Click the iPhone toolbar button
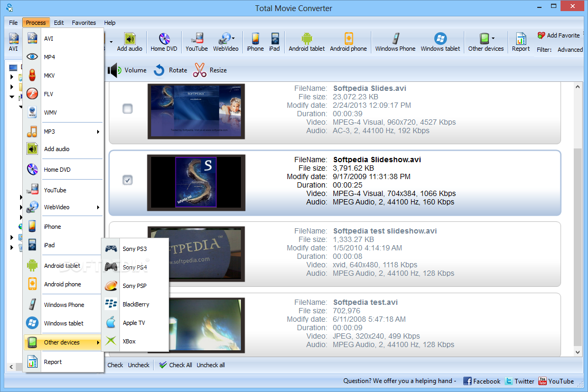This screenshot has height=392, width=588. click(x=255, y=42)
